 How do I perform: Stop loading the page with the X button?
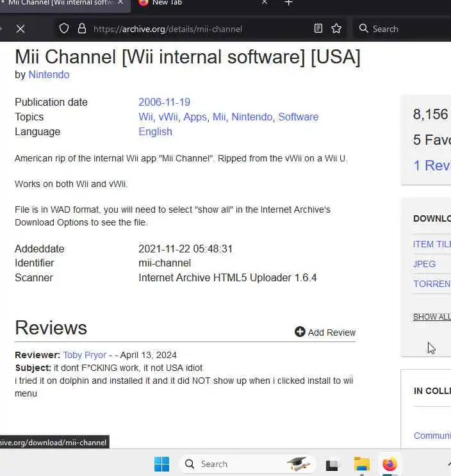(x=20, y=29)
